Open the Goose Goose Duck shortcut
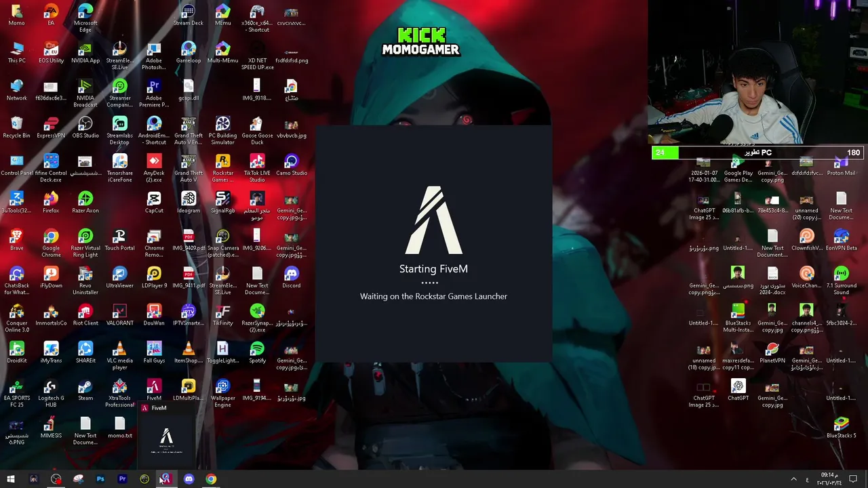 point(257,131)
